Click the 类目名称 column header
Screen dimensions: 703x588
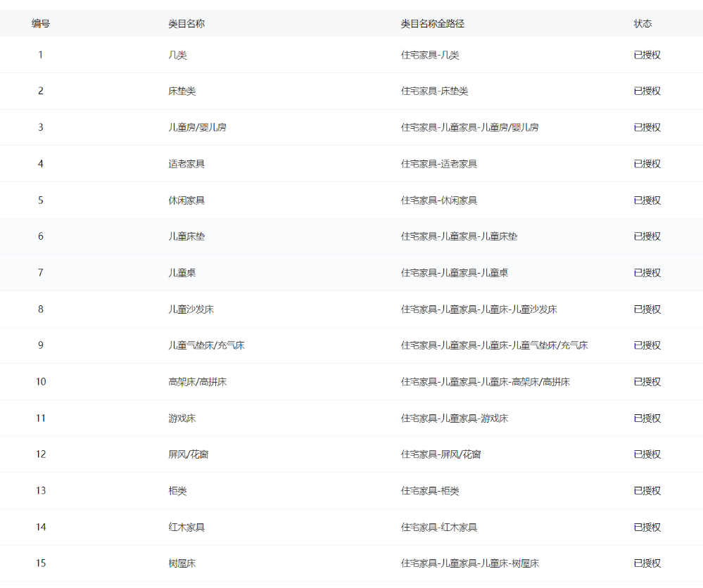tap(186, 24)
